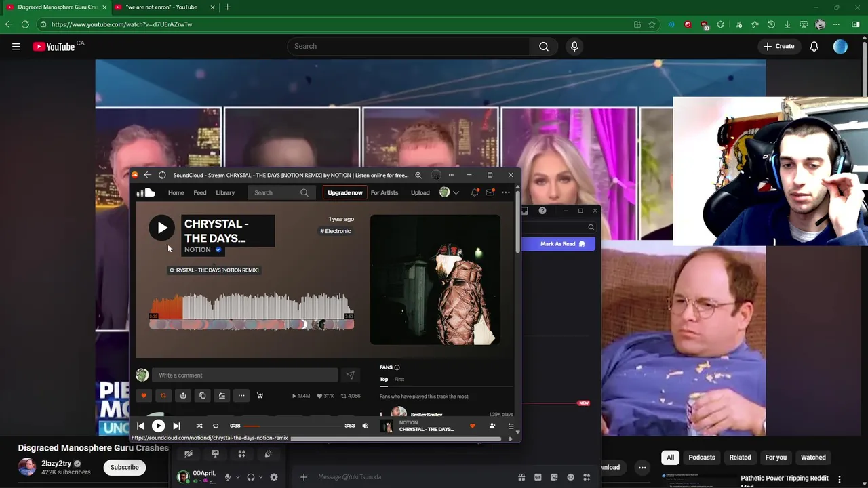
Task: Select the Podcasts filter chip
Action: pyautogui.click(x=702, y=457)
